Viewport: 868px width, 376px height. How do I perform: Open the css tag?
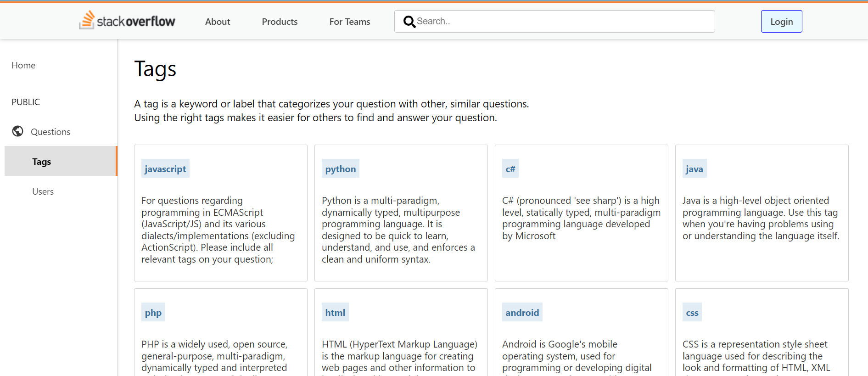(x=692, y=312)
